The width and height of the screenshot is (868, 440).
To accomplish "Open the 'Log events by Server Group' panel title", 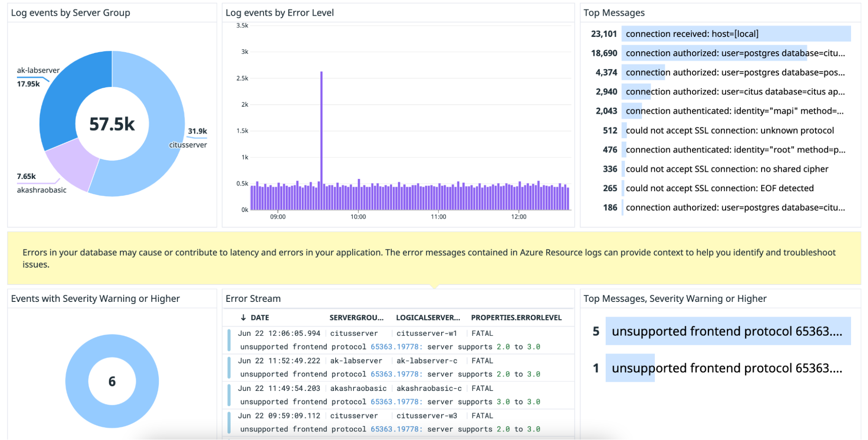I will [x=71, y=13].
